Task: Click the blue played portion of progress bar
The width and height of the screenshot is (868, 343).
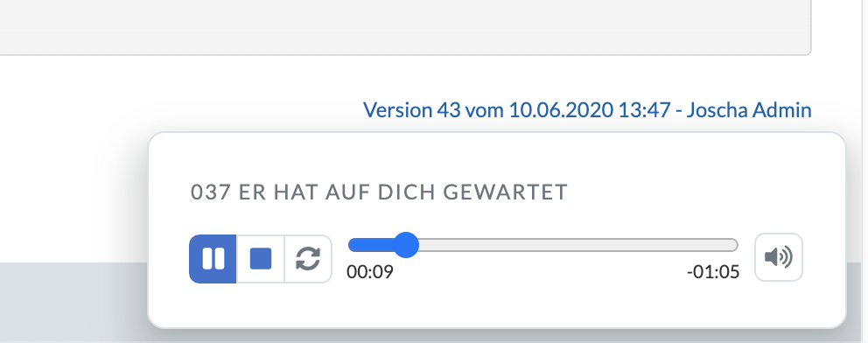Action: click(372, 245)
